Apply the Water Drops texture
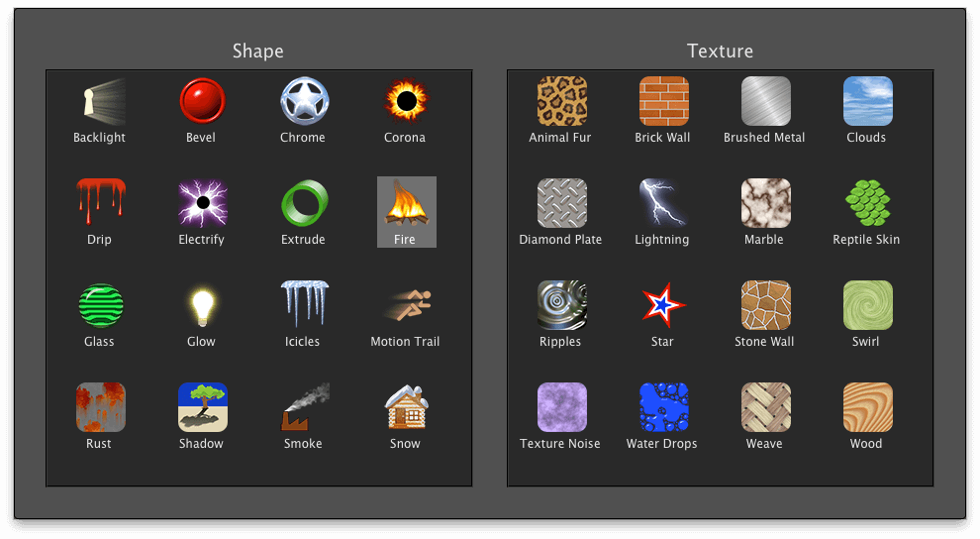 (x=663, y=408)
